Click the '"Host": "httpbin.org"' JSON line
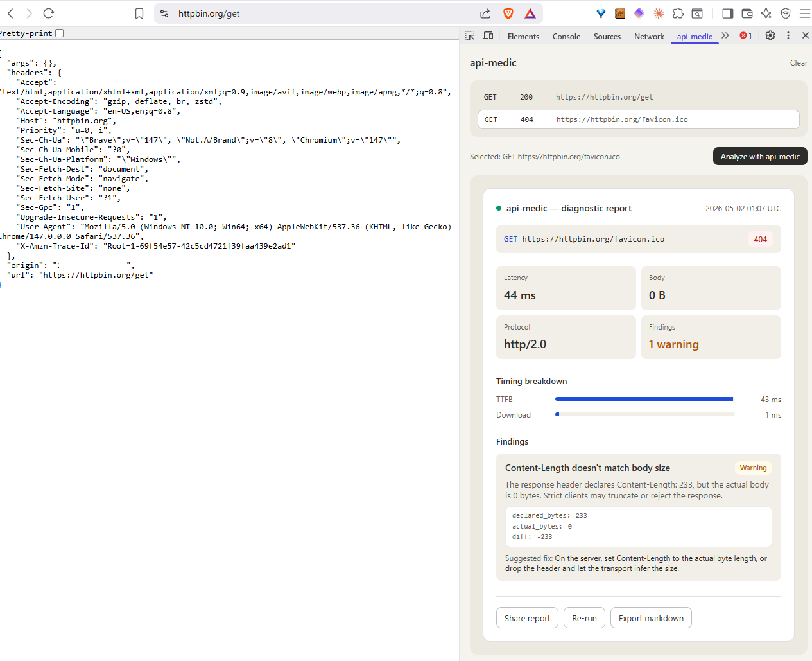 click(66, 121)
